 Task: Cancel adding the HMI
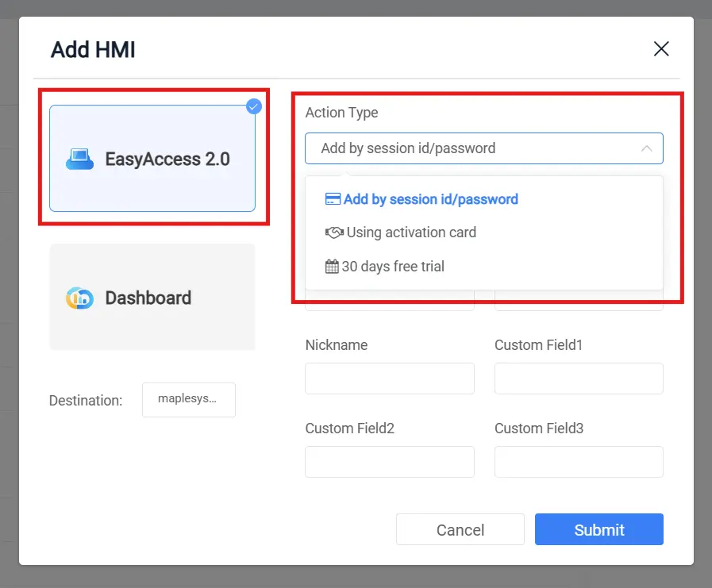pos(460,529)
